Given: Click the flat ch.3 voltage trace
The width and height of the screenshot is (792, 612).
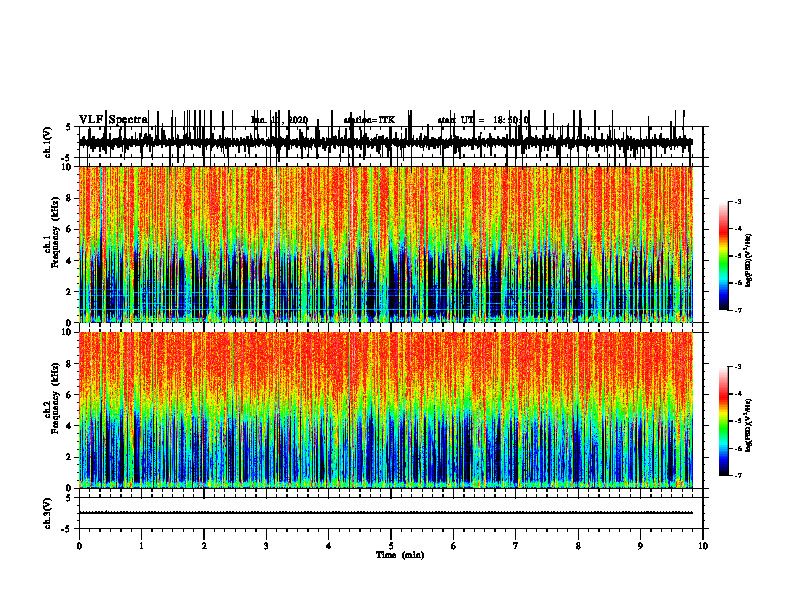Looking at the screenshot, I should tap(386, 513).
